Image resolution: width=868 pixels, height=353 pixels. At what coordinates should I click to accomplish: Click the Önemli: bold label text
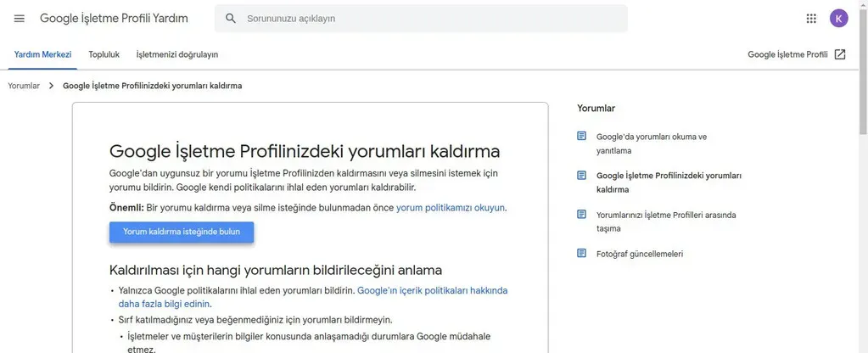(126, 208)
